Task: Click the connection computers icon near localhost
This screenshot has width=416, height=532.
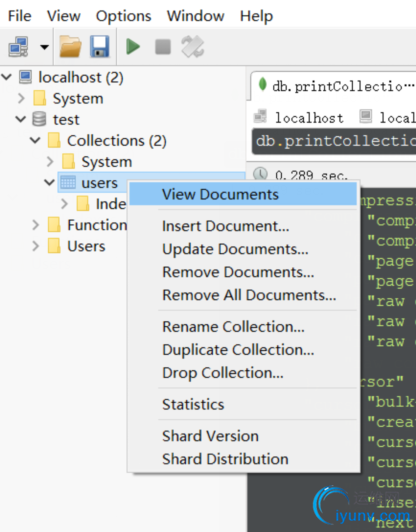Action: 261,116
